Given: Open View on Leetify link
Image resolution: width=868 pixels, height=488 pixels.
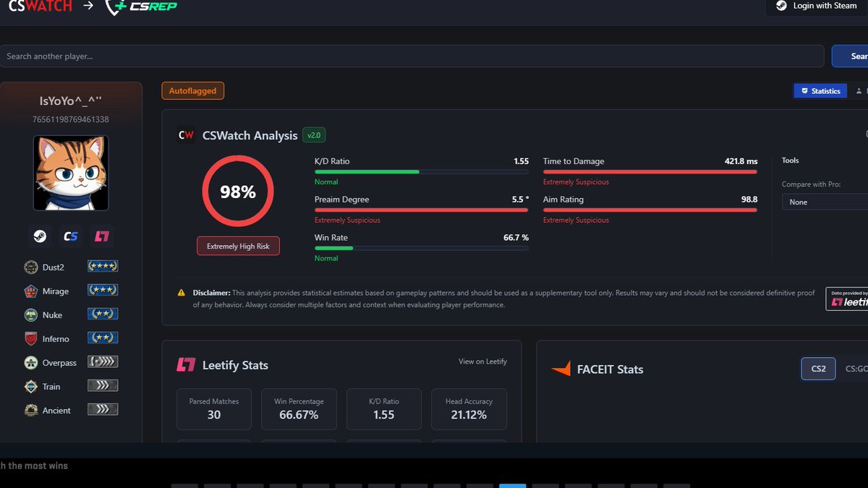Looking at the screenshot, I should tap(482, 361).
